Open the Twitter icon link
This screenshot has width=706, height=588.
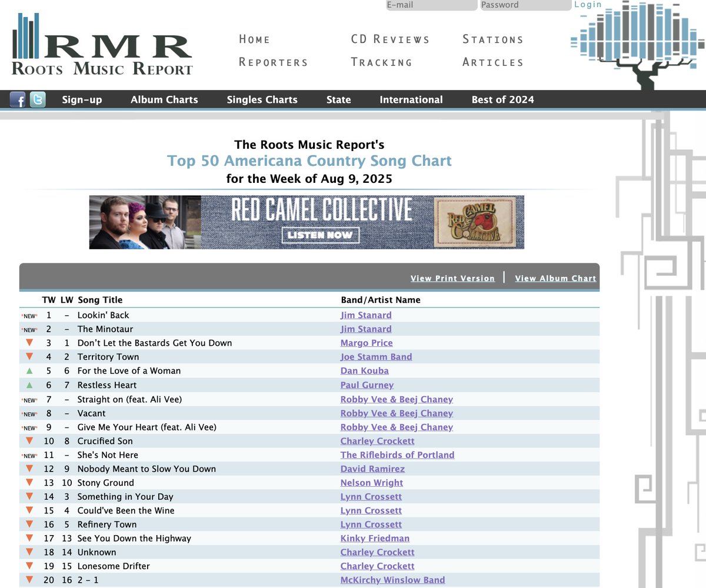[x=38, y=100]
